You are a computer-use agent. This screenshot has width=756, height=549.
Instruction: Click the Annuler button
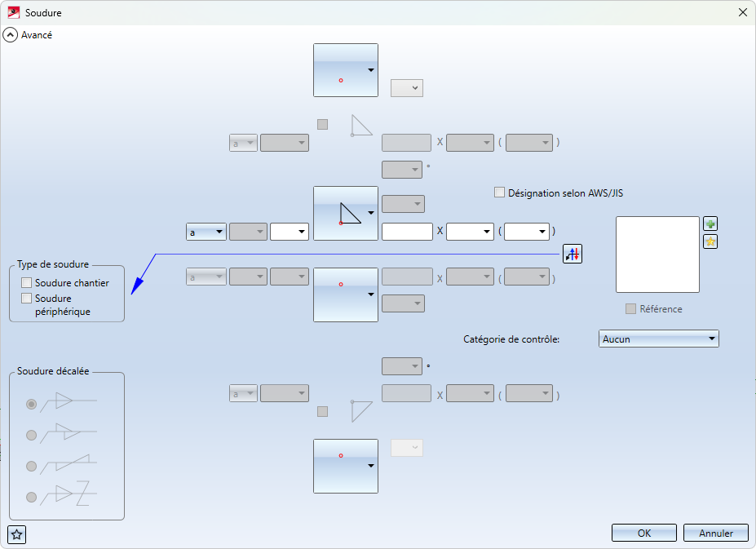click(x=716, y=533)
